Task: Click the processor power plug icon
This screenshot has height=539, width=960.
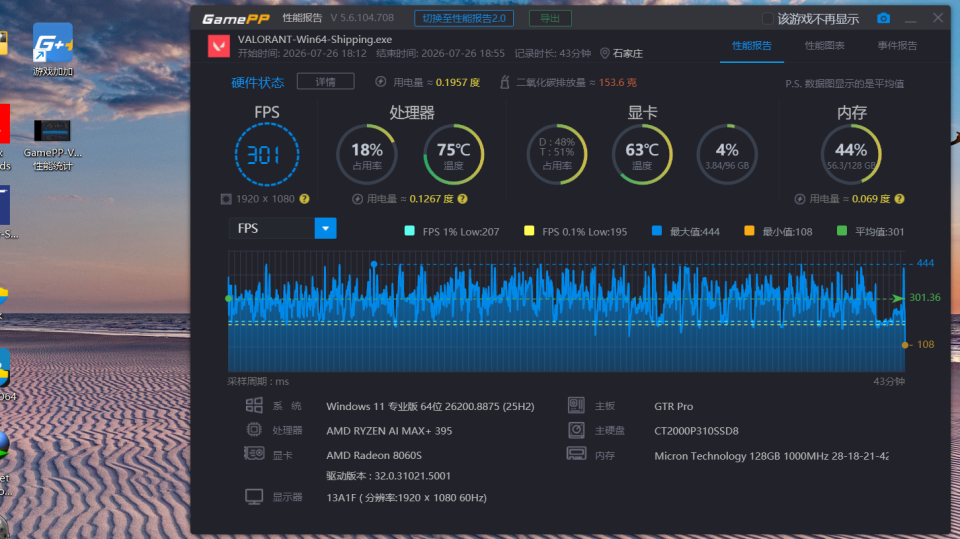Action: coord(358,199)
